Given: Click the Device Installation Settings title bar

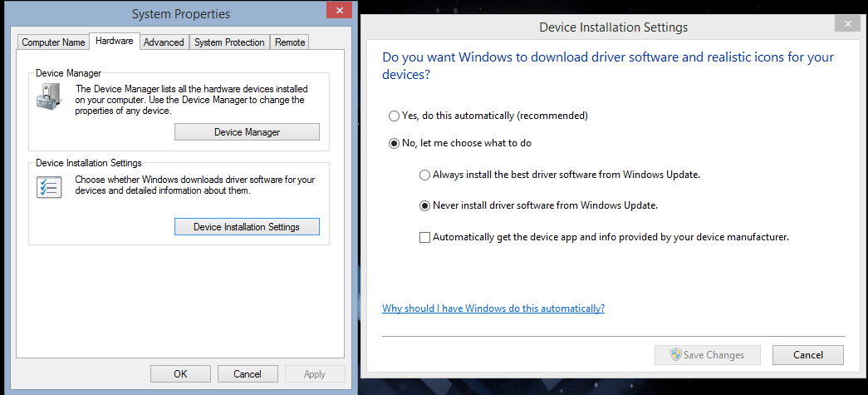Looking at the screenshot, I should click(613, 27).
